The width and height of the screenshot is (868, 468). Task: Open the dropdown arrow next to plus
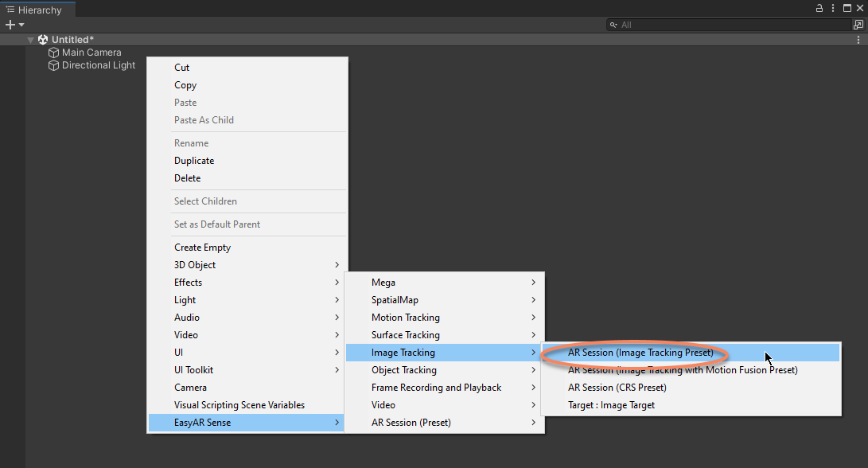click(x=21, y=25)
